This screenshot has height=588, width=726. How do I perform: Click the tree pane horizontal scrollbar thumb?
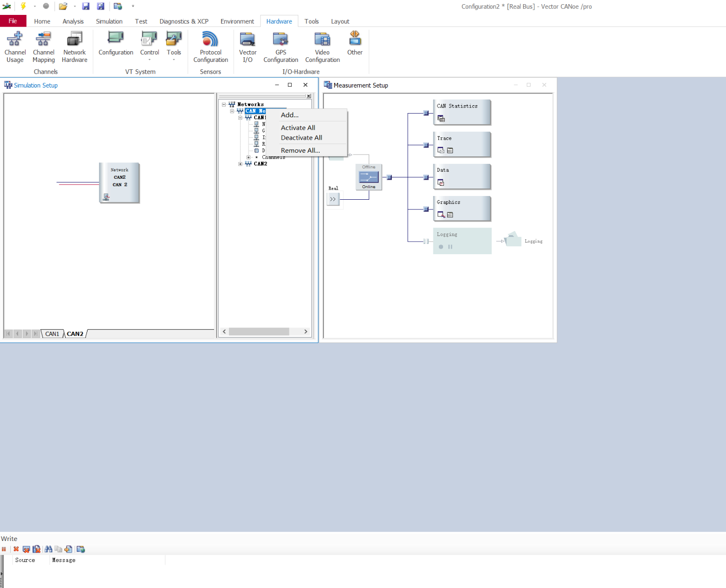tap(259, 331)
